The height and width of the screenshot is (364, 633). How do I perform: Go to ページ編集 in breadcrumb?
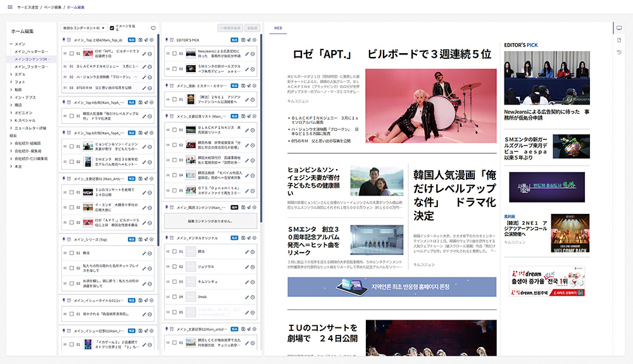click(x=53, y=7)
